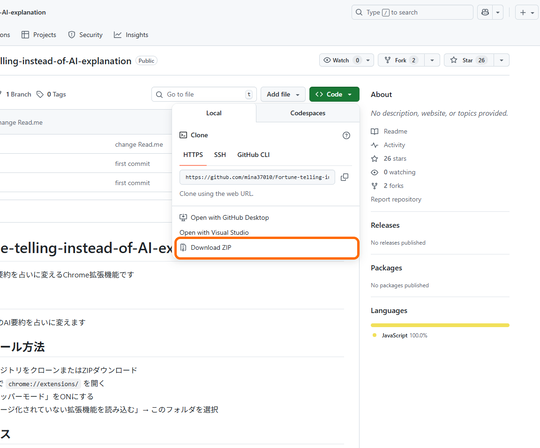Click the Download ZIP file icon

click(x=183, y=248)
